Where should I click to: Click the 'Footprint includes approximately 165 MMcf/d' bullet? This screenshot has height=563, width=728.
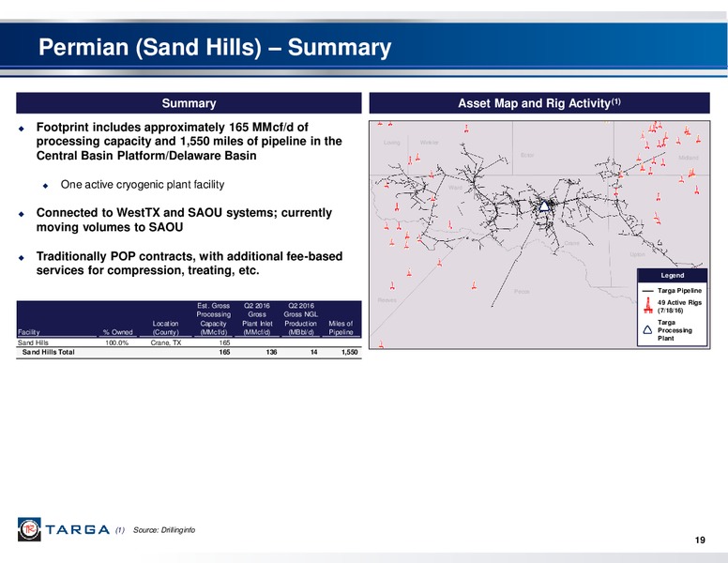[189, 141]
